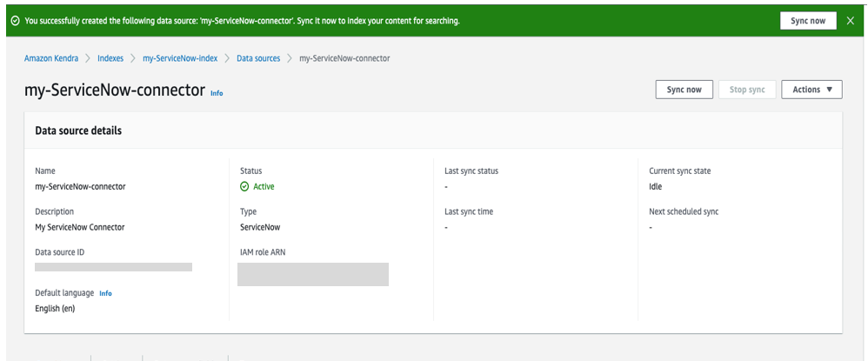Click Info link beside connector title
This screenshot has height=361, width=868.
pyautogui.click(x=217, y=94)
